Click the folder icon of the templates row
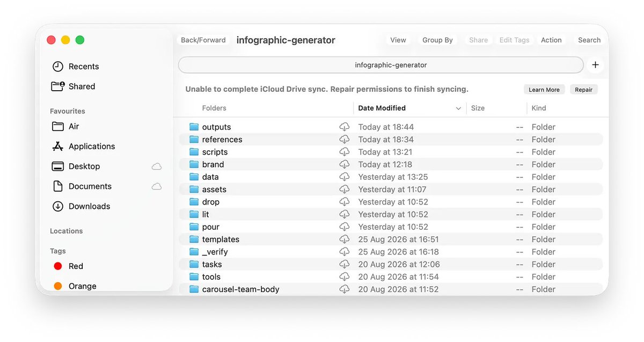 [x=194, y=239]
